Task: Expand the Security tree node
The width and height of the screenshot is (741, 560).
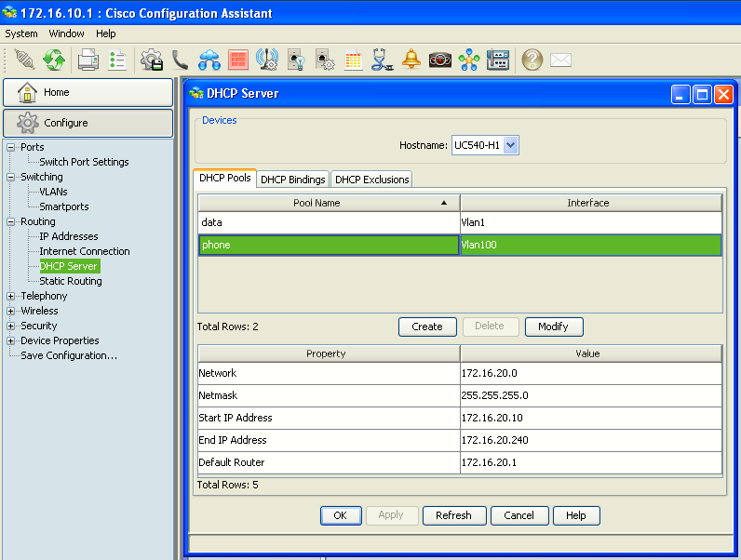Action: [10, 327]
